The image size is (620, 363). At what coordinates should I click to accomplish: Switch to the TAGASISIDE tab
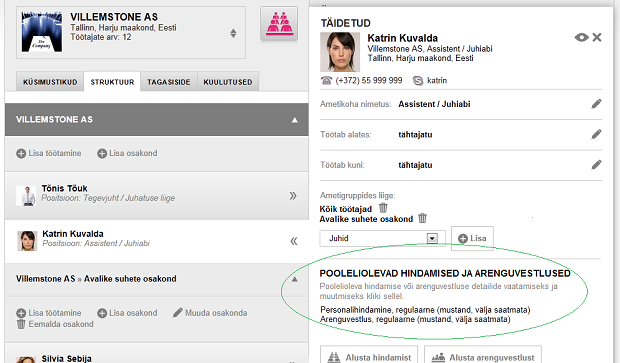(x=168, y=82)
